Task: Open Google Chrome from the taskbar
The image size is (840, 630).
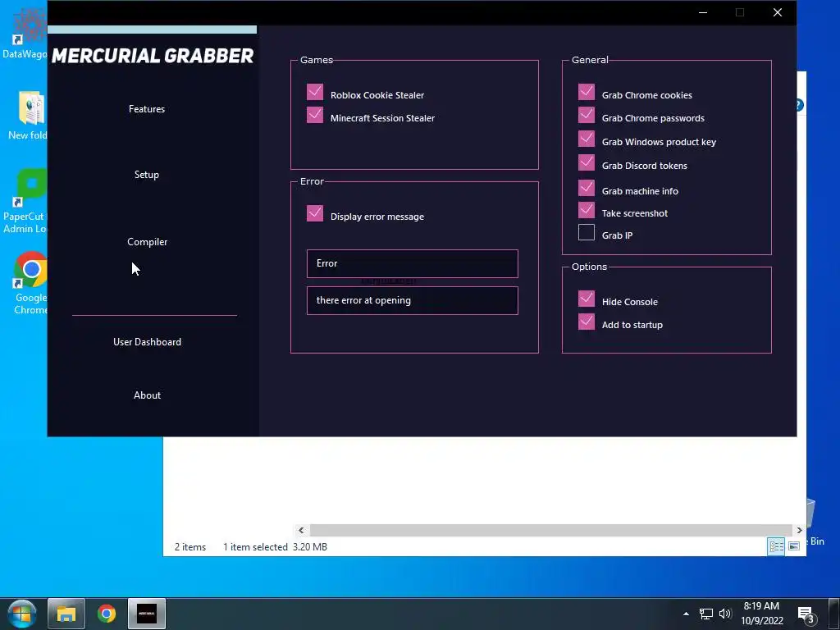Action: pyautogui.click(x=107, y=614)
